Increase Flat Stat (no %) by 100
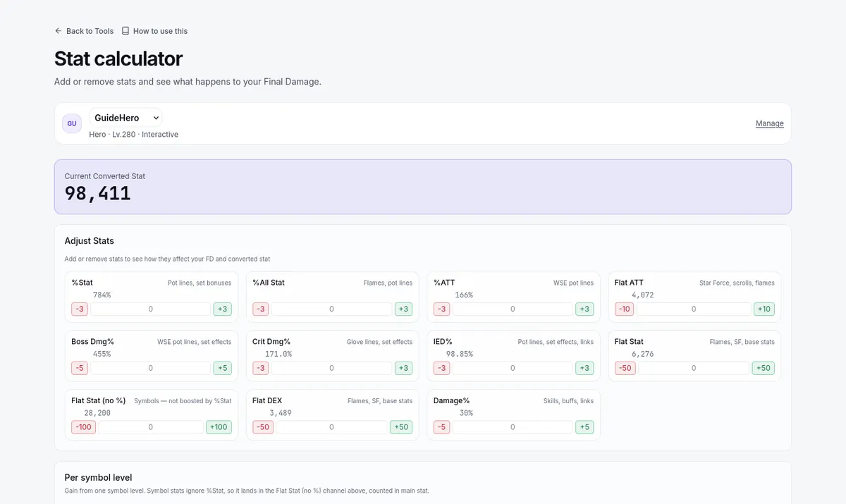Screen dimensions: 846x504 [x=219, y=427]
